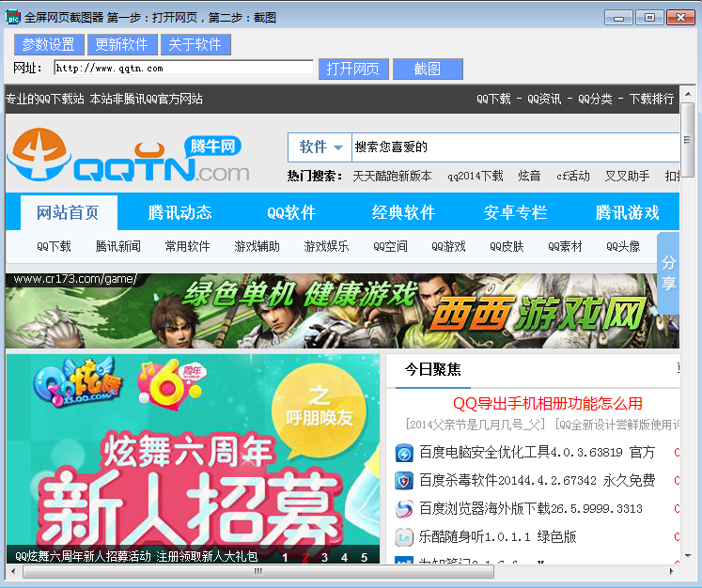Select the 今日聚焦 section tab
The width and height of the screenshot is (702, 588).
click(x=433, y=370)
